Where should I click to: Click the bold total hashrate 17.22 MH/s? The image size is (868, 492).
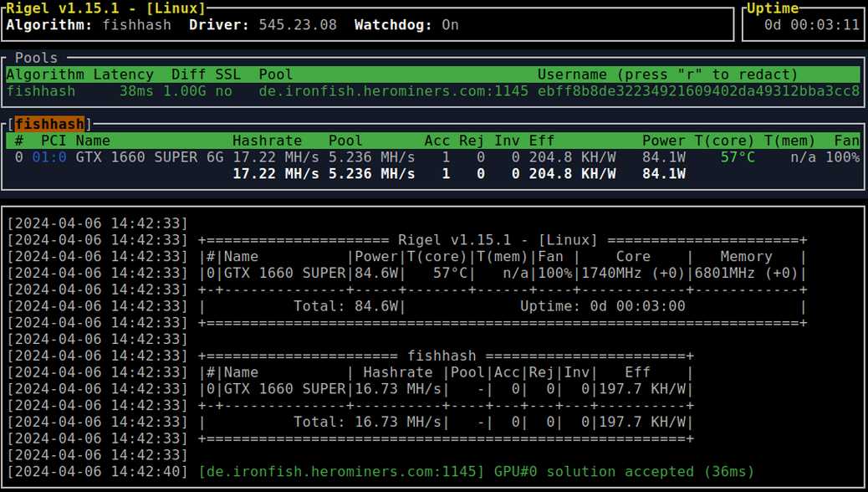pos(276,174)
